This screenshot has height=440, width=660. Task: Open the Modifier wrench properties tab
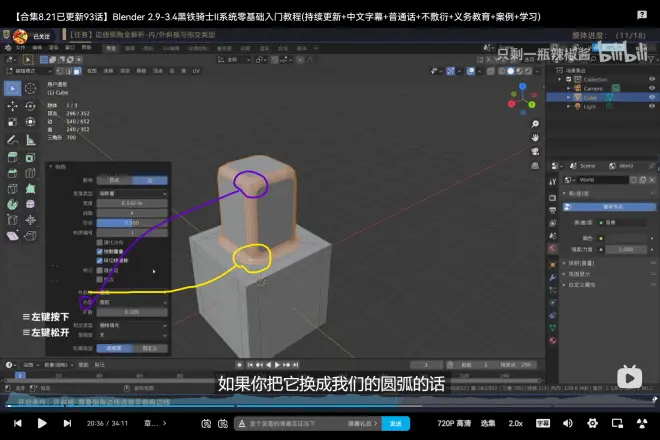point(552,277)
